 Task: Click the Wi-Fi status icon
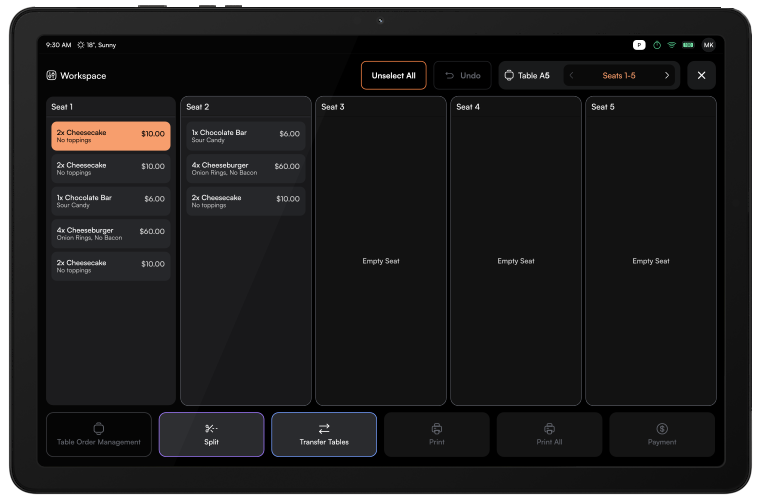pyautogui.click(x=672, y=45)
